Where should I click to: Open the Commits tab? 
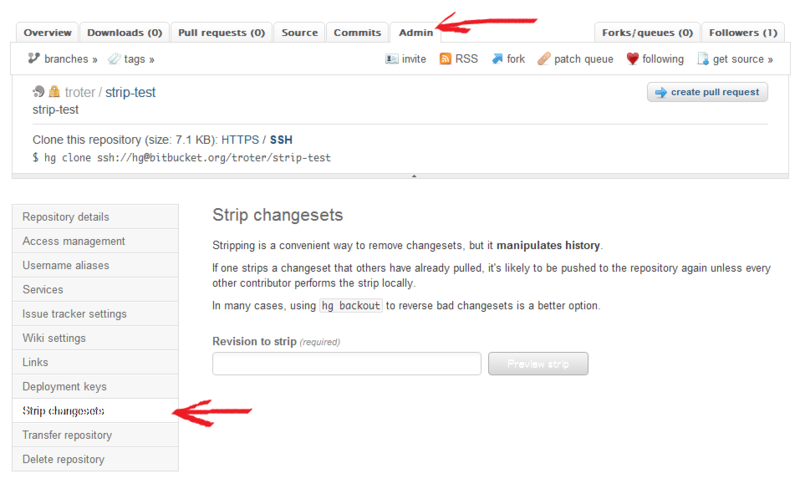pyautogui.click(x=357, y=33)
